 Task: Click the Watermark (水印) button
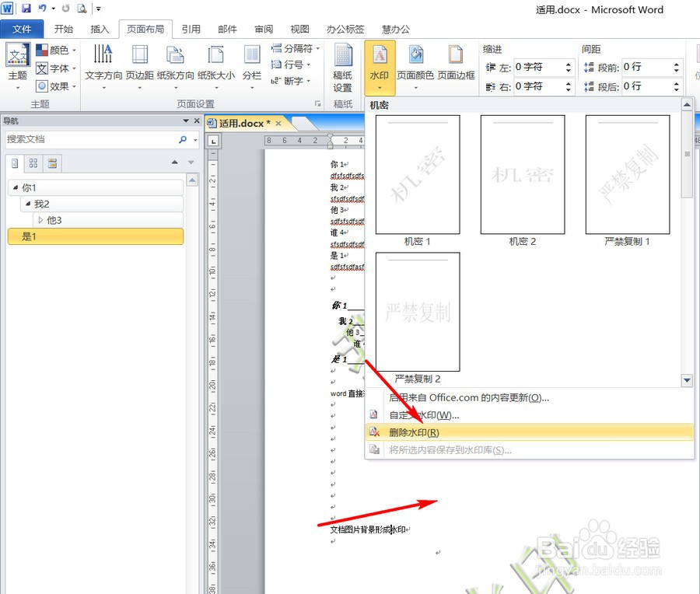coord(380,67)
